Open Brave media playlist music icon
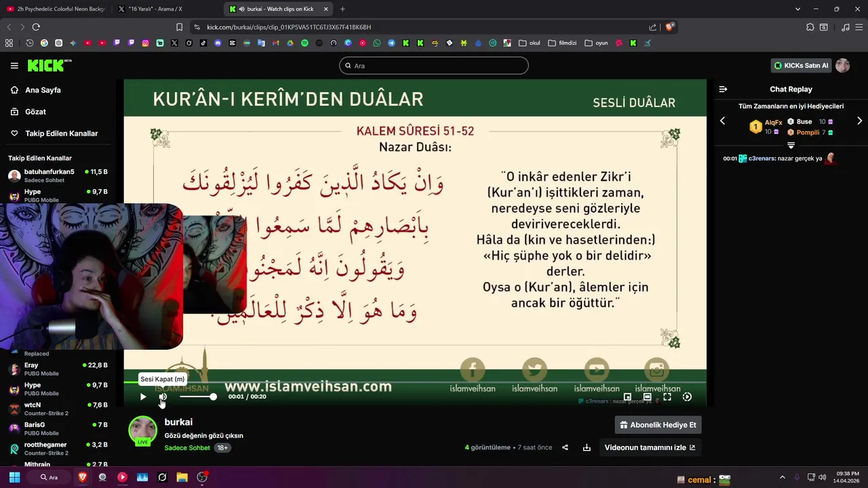 (x=845, y=27)
